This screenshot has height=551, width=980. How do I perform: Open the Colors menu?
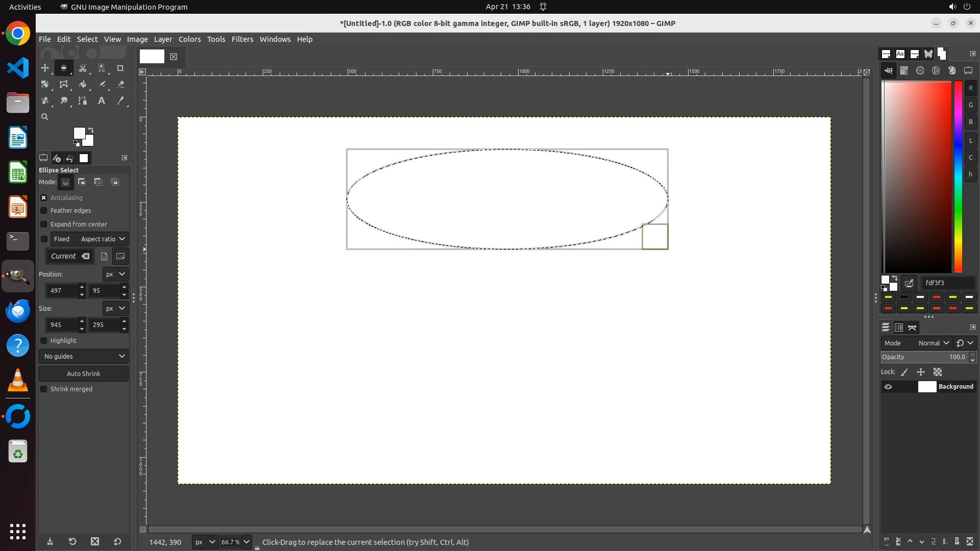pos(189,39)
